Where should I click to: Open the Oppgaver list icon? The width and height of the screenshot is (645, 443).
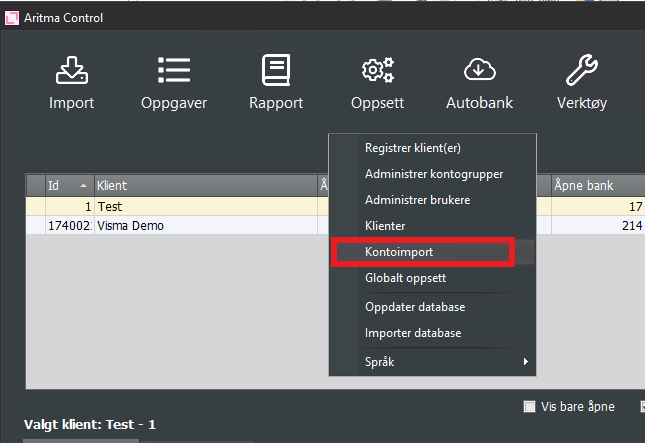click(174, 72)
